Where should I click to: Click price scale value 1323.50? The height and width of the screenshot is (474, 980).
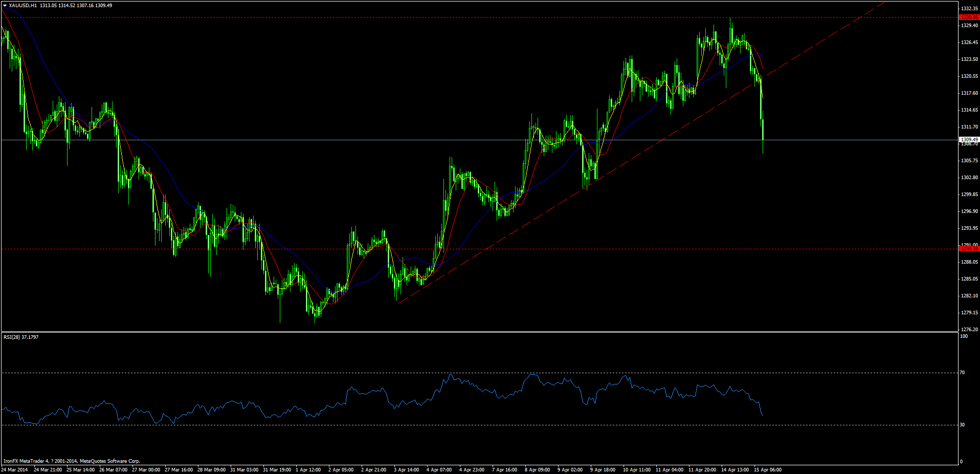pos(969,59)
